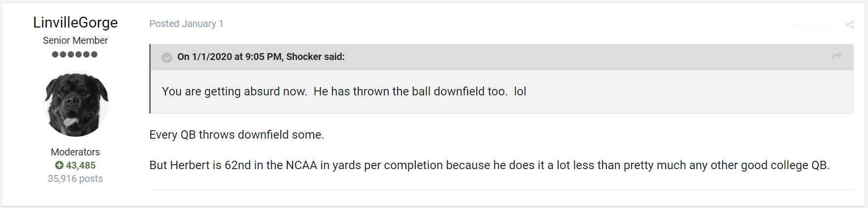The width and height of the screenshot is (868, 208).
Task: Click the paragraph about Herbert being 62nd
Action: click(x=490, y=165)
